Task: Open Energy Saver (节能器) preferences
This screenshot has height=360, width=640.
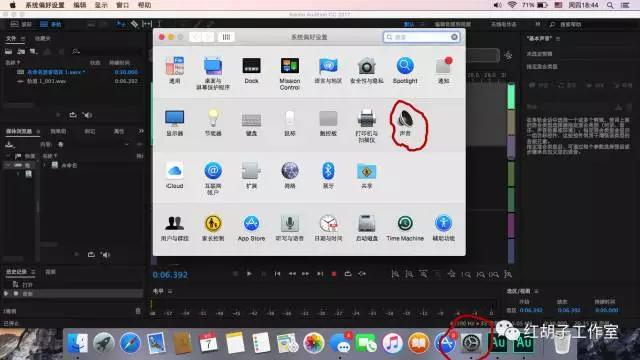Action: 213,122
